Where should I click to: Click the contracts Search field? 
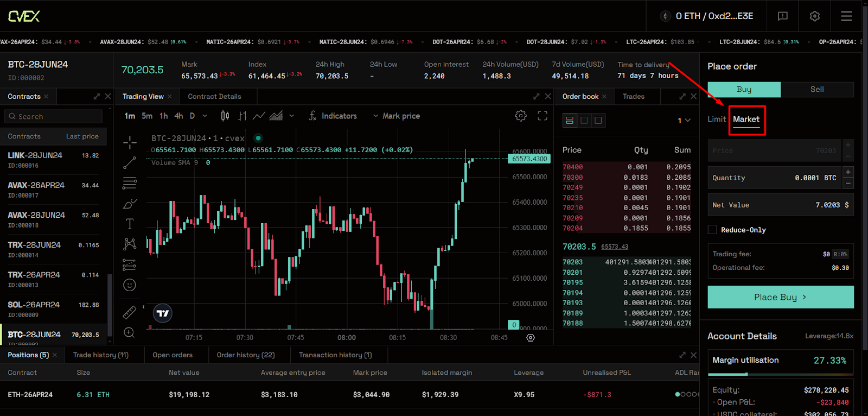tap(54, 117)
